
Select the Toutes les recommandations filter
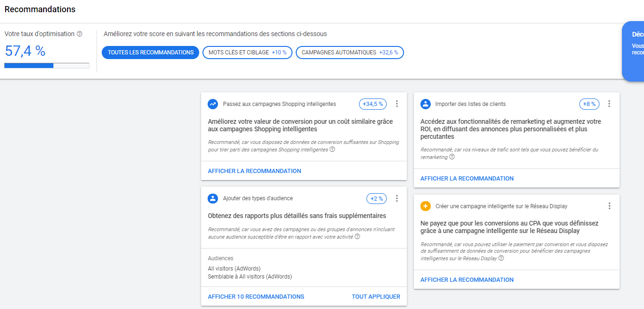150,53
